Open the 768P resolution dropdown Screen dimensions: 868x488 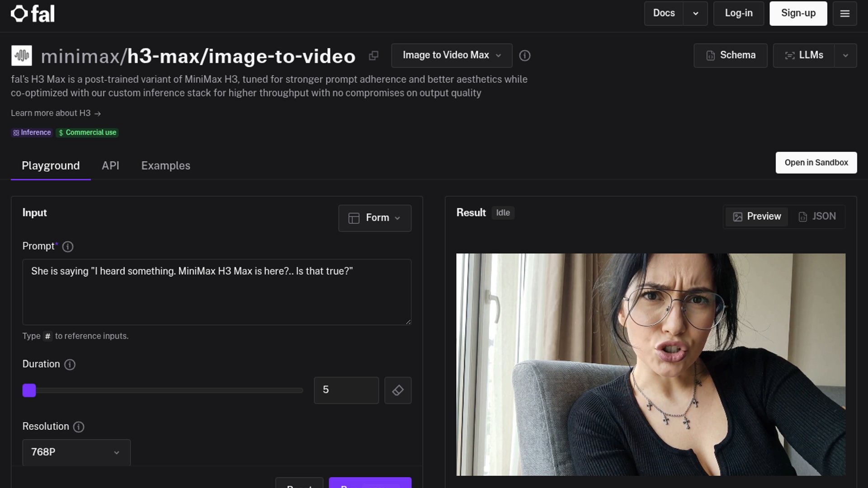(76, 452)
